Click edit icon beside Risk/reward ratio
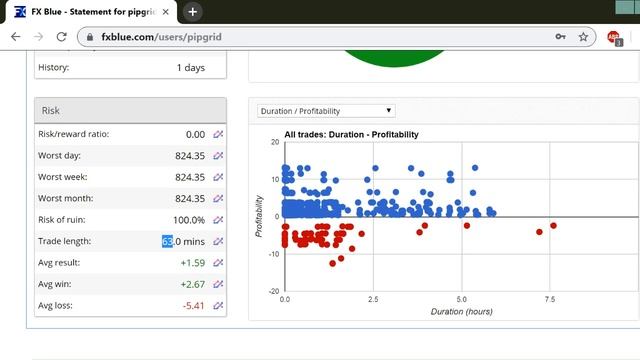 coord(218,134)
